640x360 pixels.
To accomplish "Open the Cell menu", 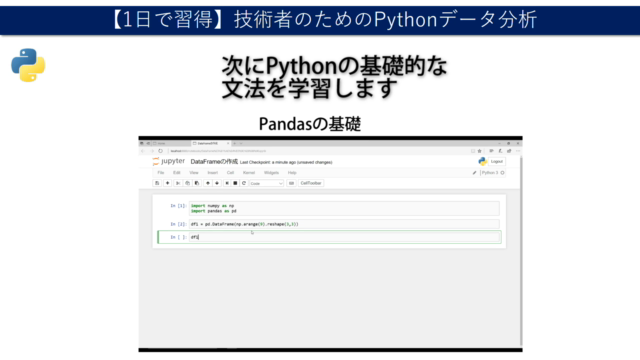I will (230, 173).
